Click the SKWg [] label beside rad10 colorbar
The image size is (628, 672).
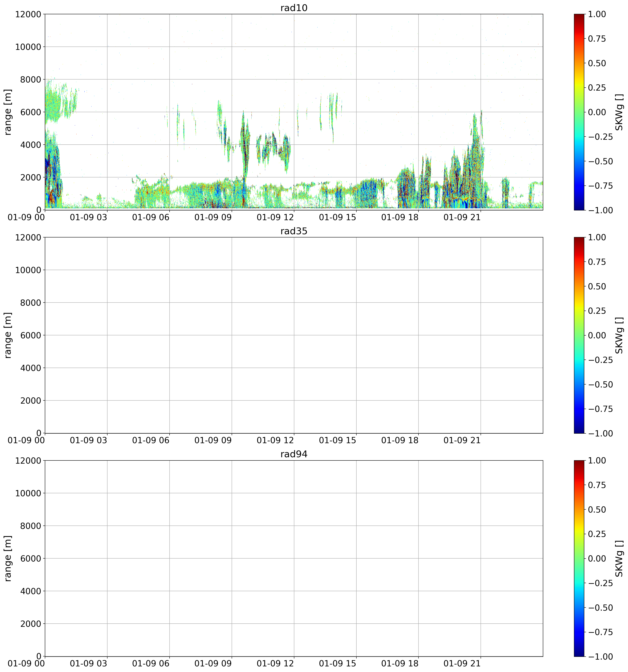pos(619,112)
